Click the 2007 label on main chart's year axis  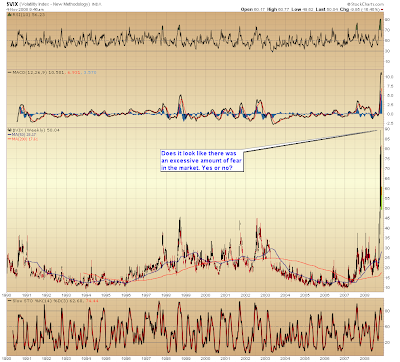344,295
